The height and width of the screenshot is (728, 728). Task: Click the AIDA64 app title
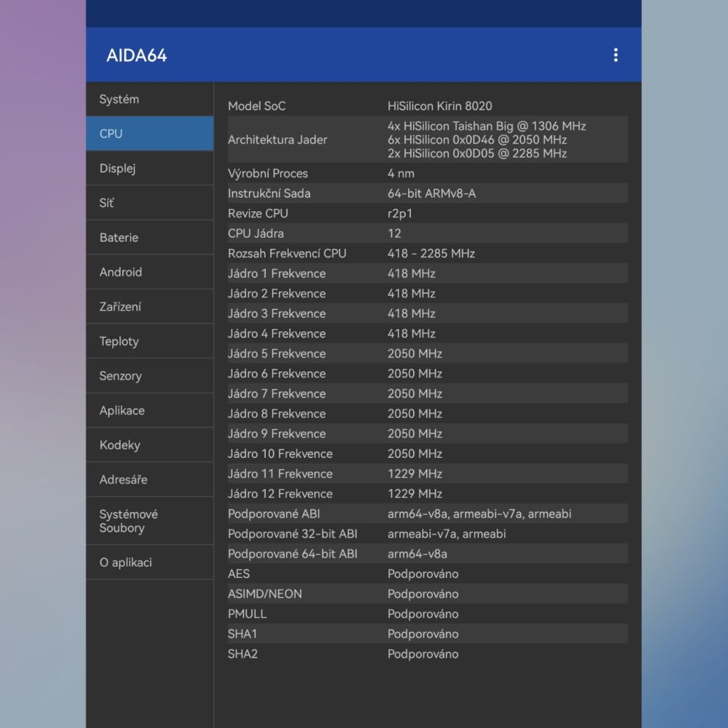136,55
